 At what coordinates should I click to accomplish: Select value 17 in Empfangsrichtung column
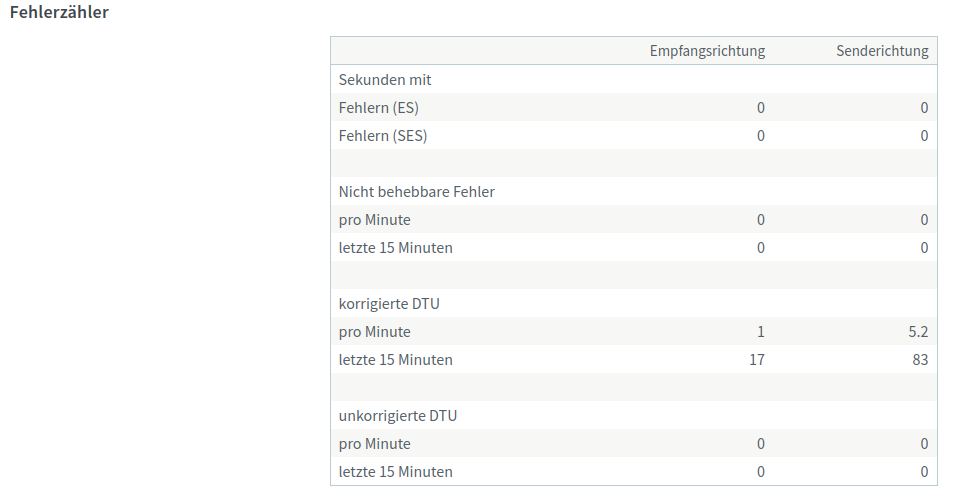pyautogui.click(x=757, y=359)
